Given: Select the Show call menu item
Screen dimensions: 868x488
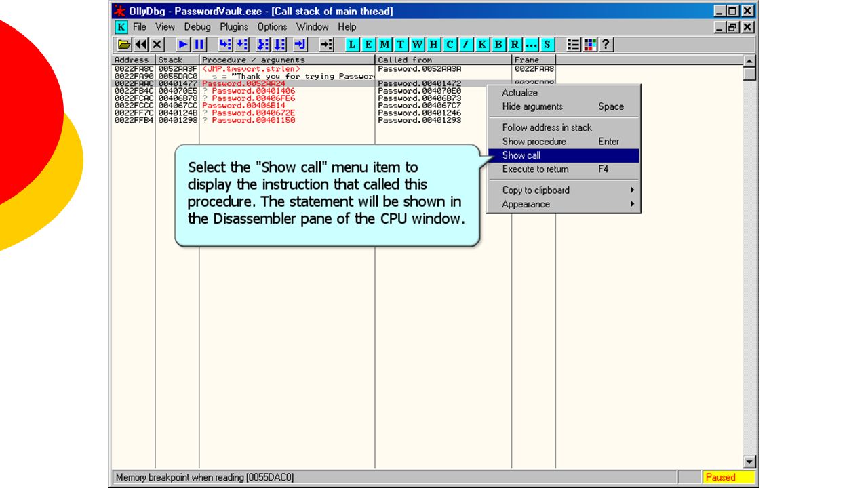Looking at the screenshot, I should click(564, 155).
